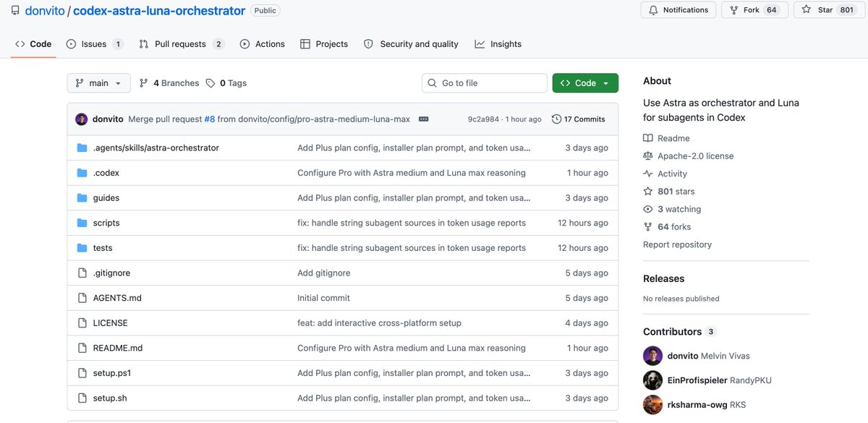This screenshot has height=423, width=868.
Task: View the 0 Tags link
Action: (x=226, y=83)
